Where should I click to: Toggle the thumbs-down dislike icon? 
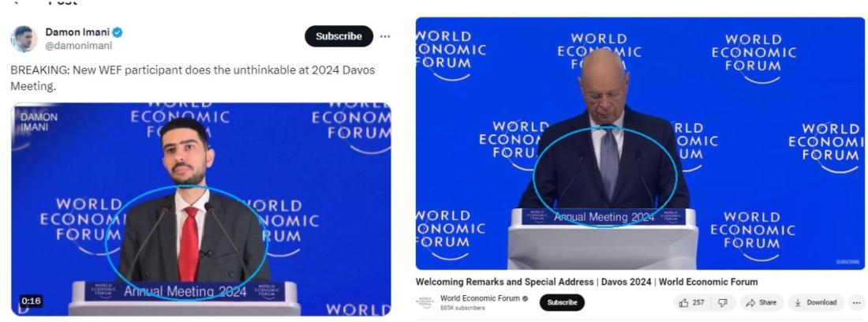(x=722, y=302)
